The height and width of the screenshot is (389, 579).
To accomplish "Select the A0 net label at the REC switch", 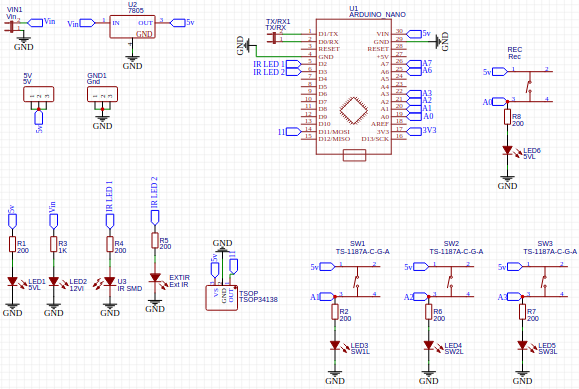I will tap(495, 102).
